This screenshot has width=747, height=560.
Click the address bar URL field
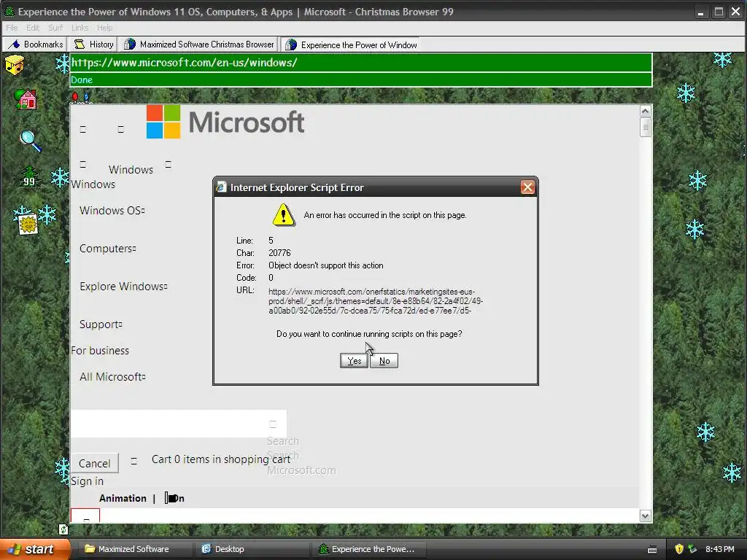click(360, 63)
